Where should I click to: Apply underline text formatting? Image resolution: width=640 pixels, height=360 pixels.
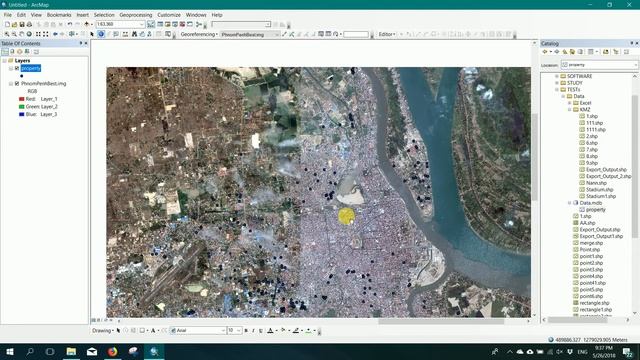click(x=260, y=330)
